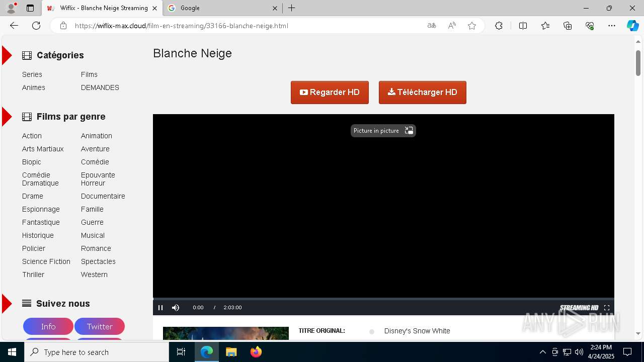Close the Wiflix Blanche Neige tab
644x362 pixels.
154,8
